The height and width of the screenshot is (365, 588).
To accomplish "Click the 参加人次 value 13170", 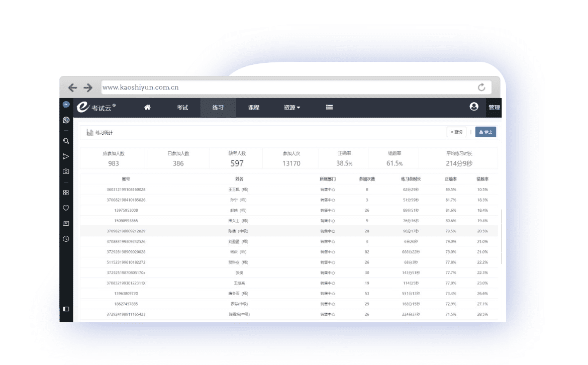I will tap(291, 163).
